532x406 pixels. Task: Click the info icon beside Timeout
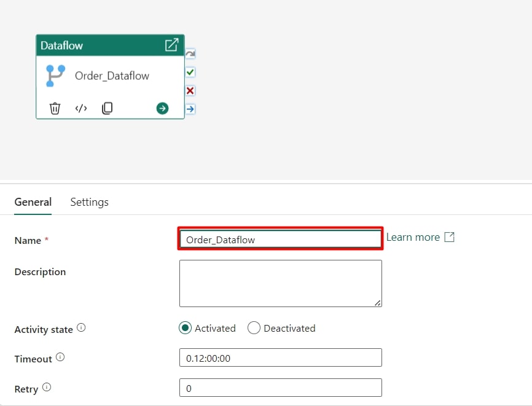(60, 357)
